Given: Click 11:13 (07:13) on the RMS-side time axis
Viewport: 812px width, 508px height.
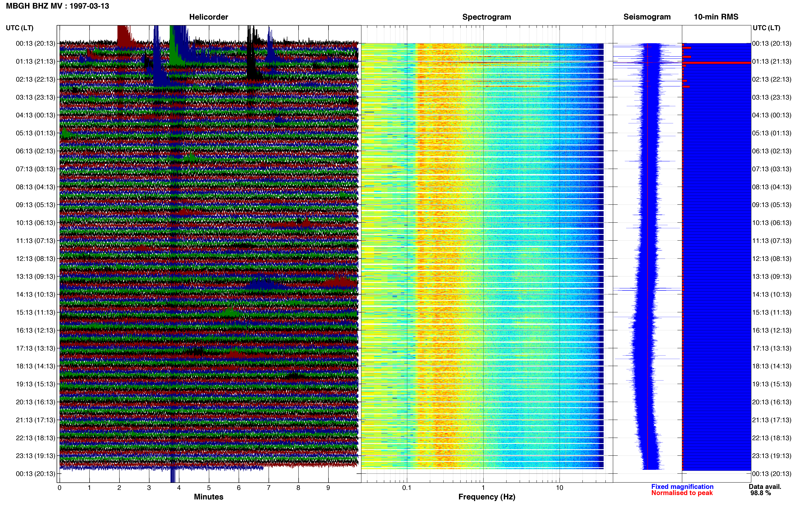Looking at the screenshot, I should (x=772, y=241).
